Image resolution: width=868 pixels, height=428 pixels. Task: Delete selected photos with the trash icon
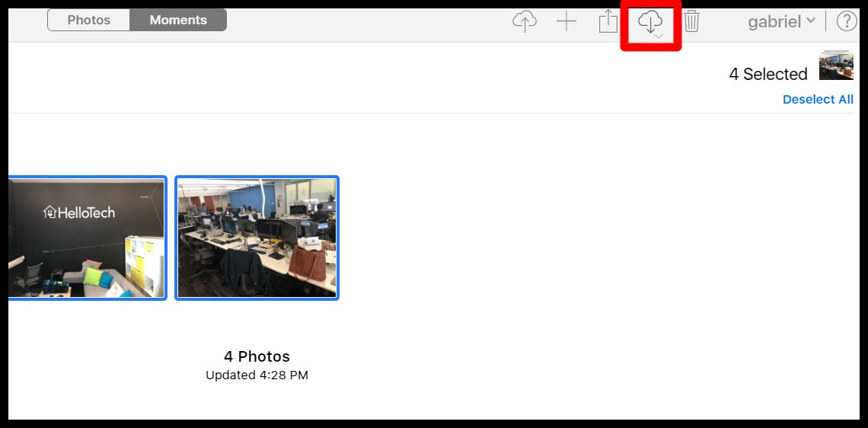[691, 21]
